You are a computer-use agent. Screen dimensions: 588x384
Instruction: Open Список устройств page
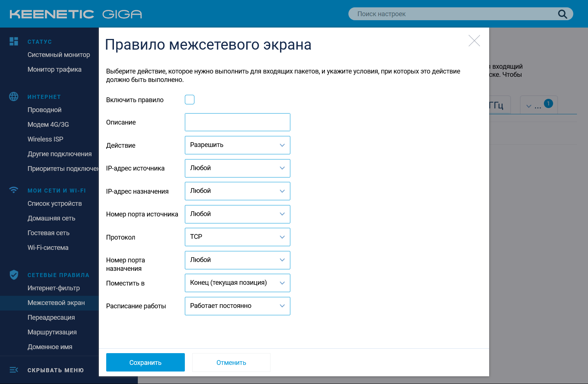tap(55, 204)
